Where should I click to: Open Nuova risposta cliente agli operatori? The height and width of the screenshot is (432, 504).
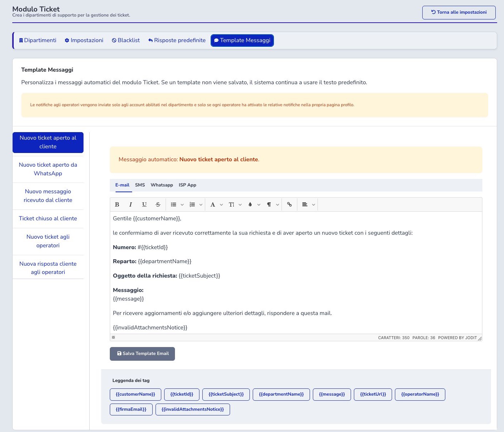click(48, 268)
